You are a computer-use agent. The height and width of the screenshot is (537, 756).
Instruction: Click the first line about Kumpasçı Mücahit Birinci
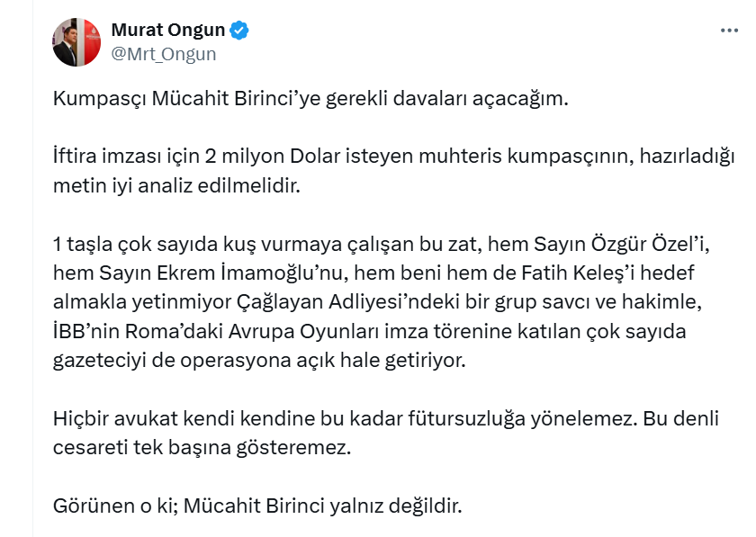[310, 99]
